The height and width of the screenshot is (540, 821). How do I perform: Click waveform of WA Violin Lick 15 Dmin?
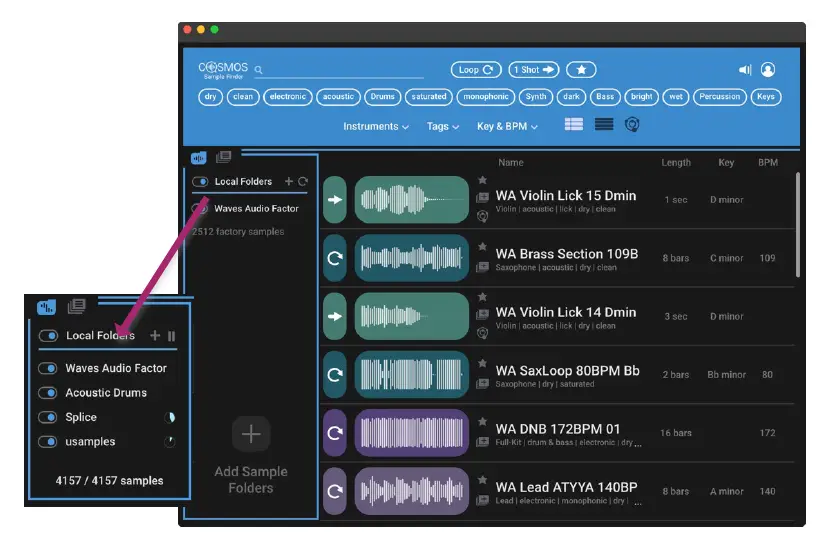412,200
